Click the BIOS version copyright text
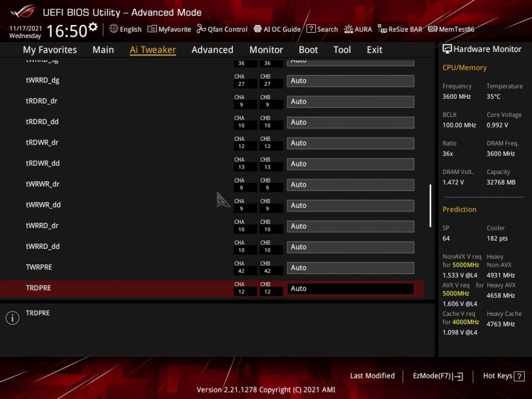 coord(266,390)
